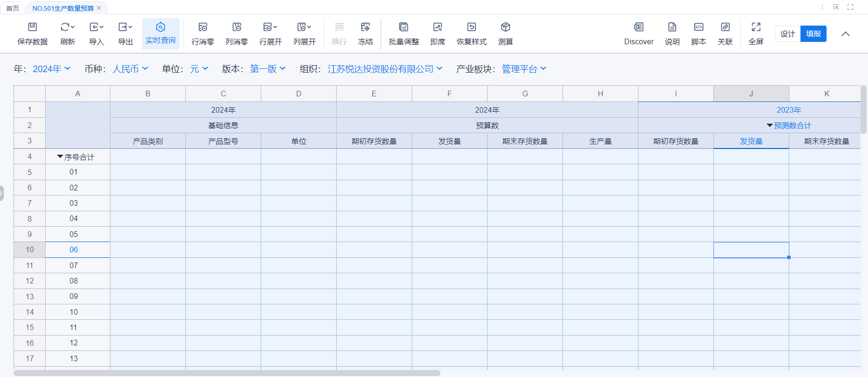Run the 测算 calculation tool

coord(505,27)
